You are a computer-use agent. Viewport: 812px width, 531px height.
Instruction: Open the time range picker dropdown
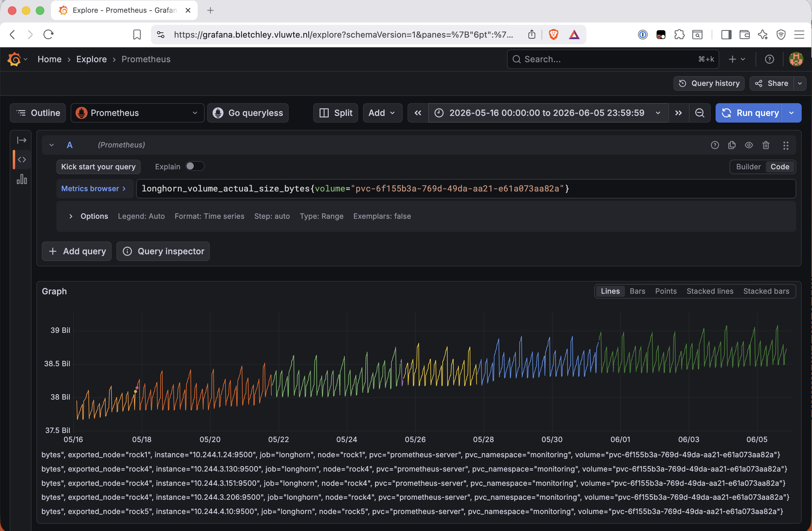pos(548,113)
